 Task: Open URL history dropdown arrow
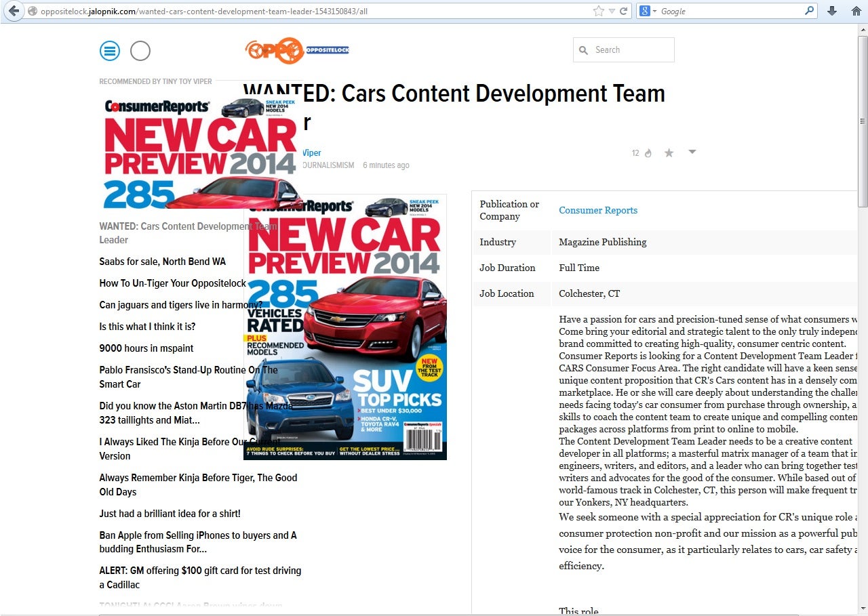[x=612, y=11]
